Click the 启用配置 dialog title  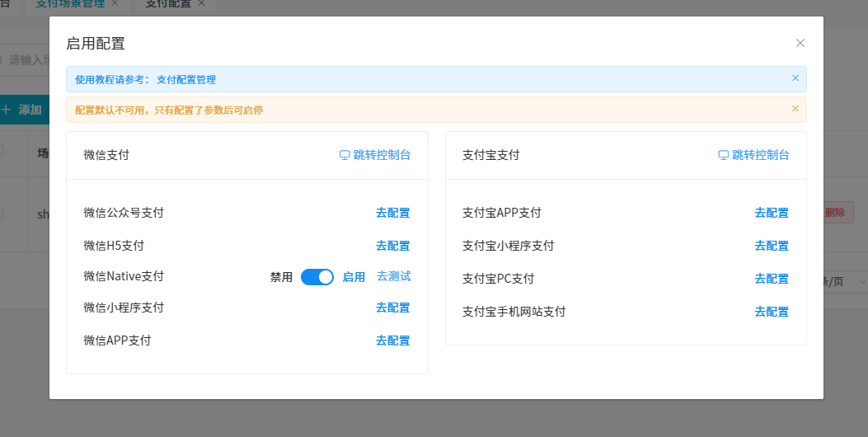(x=96, y=44)
